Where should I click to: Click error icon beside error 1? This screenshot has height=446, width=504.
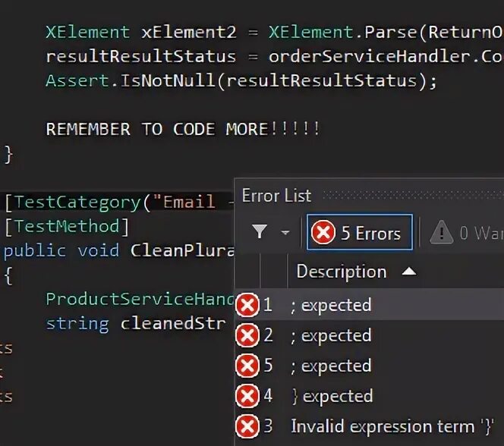tap(247, 305)
